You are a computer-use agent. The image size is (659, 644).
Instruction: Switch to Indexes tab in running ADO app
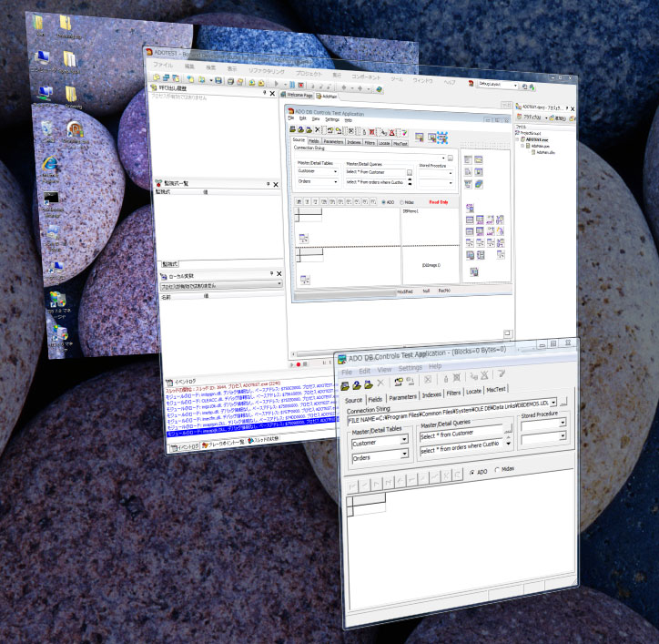[x=431, y=394]
